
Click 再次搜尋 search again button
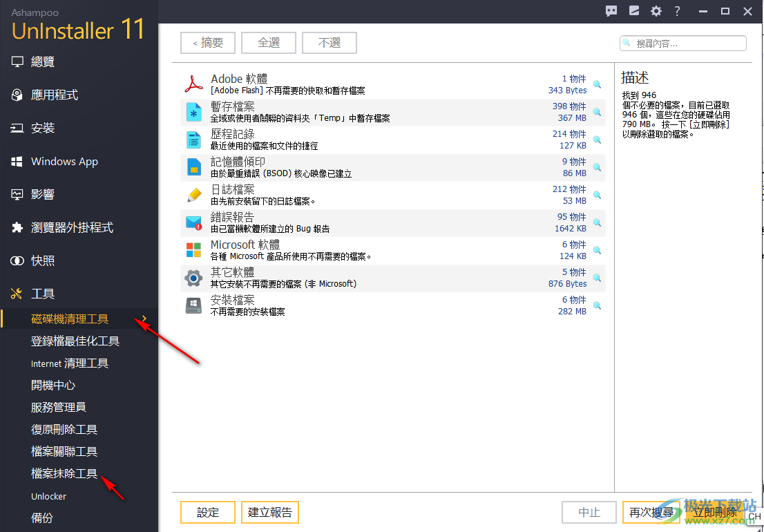[651, 512]
